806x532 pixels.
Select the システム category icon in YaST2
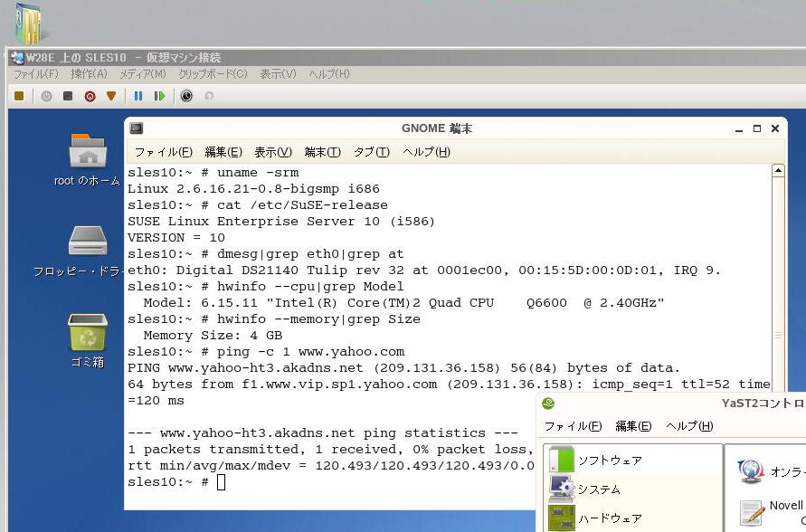pos(562,489)
